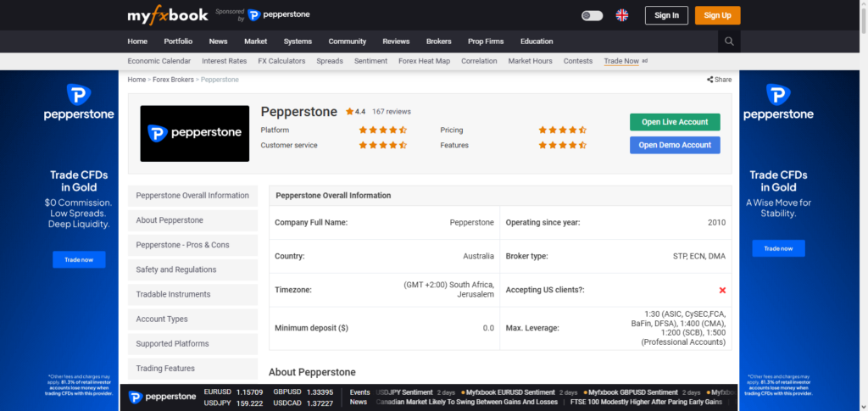Click the 4.4 star rating icon
868x411 pixels.
[349, 111]
